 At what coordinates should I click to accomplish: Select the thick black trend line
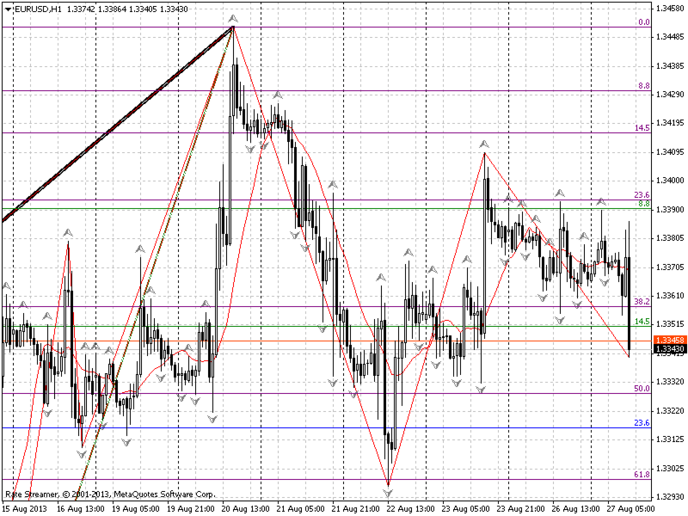tap(118, 124)
